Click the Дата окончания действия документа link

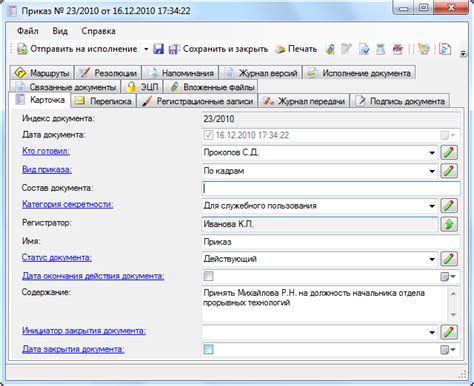coord(93,276)
